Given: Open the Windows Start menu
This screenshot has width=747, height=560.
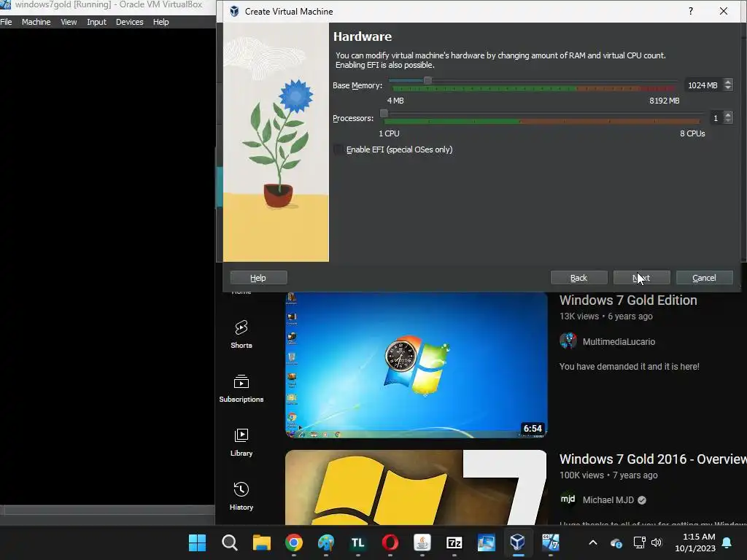Looking at the screenshot, I should [x=197, y=542].
